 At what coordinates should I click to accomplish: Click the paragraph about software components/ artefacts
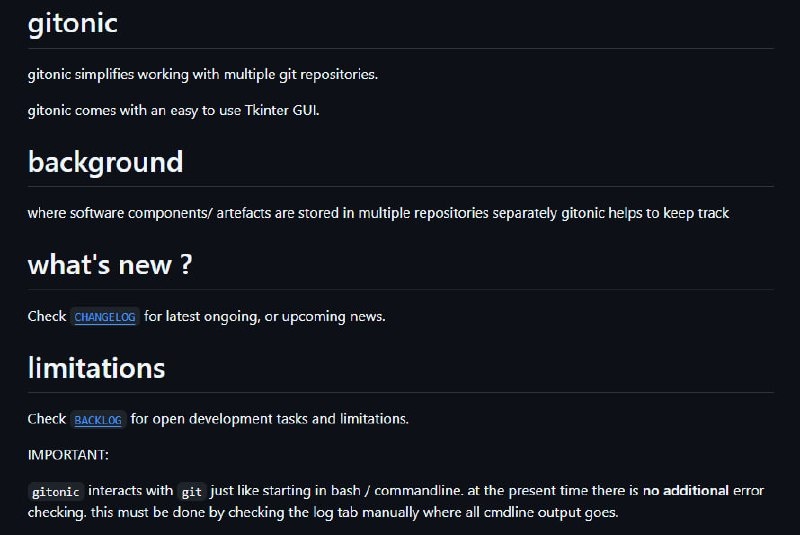click(378, 213)
